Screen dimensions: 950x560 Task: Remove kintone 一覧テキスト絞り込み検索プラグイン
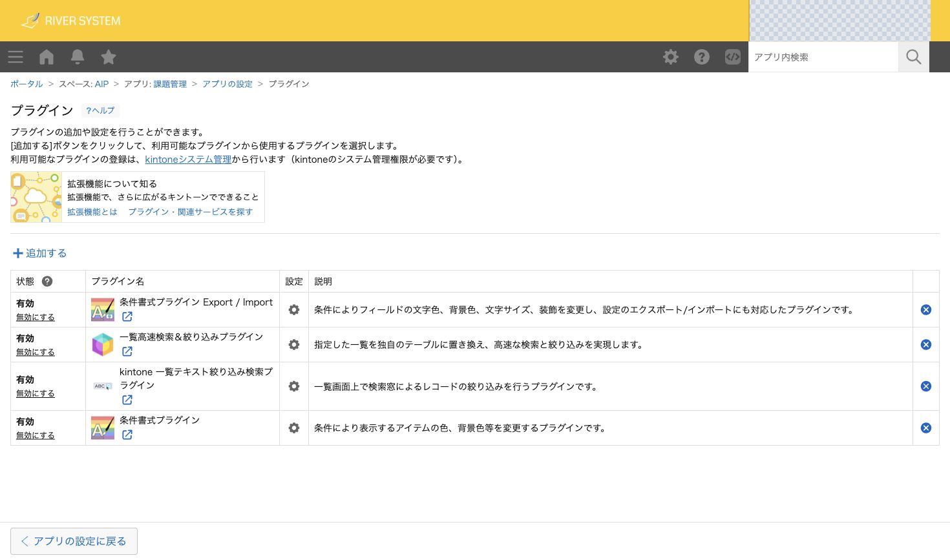pos(926,386)
